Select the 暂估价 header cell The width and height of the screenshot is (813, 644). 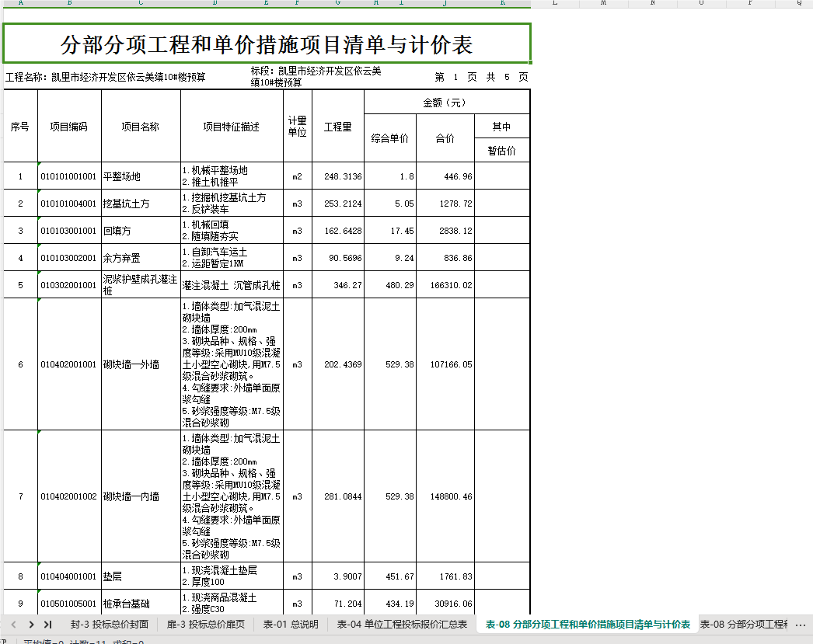tap(502, 150)
